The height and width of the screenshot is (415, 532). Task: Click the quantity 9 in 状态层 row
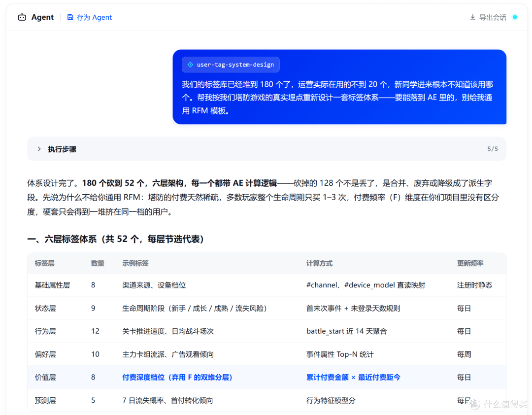point(93,308)
